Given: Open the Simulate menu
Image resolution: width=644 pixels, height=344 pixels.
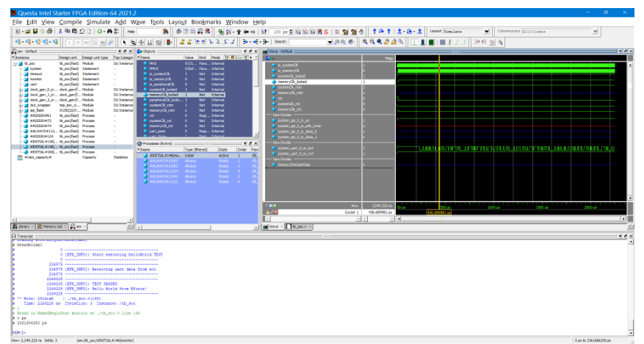Looking at the screenshot, I should [x=98, y=22].
